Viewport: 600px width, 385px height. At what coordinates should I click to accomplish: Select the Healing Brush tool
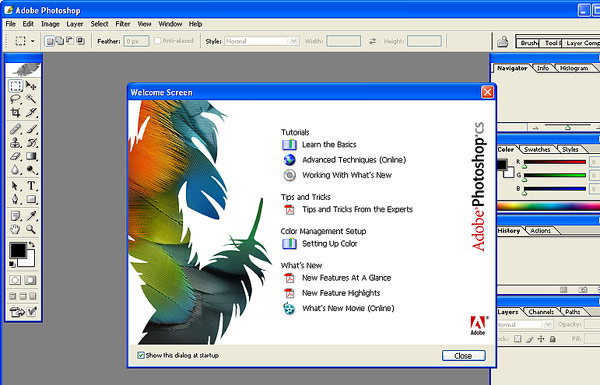tap(16, 129)
